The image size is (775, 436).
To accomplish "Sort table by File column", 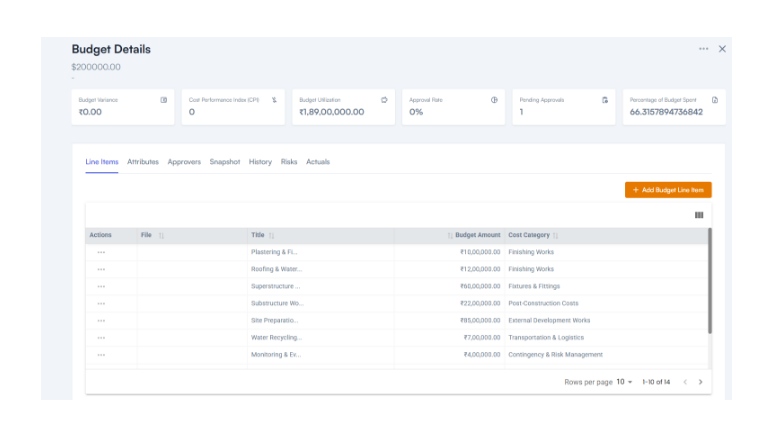I will click(161, 236).
